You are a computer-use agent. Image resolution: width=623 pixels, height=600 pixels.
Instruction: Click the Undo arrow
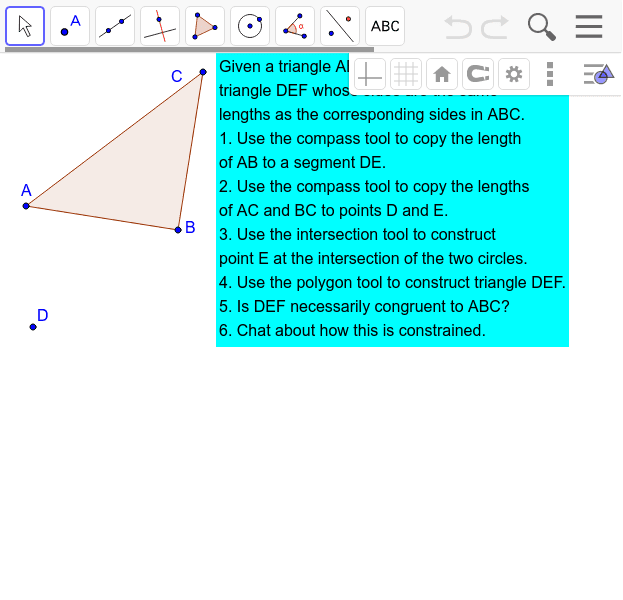458,27
